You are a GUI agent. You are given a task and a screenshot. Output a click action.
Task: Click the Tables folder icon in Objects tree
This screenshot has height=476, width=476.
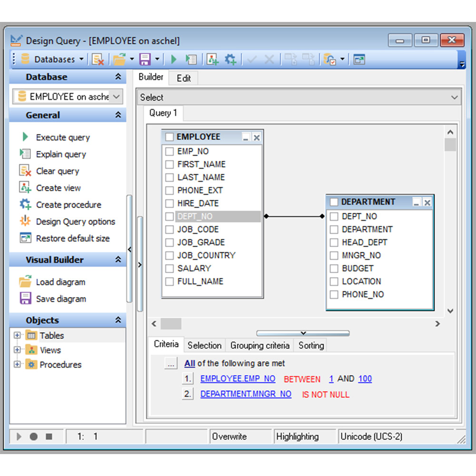(30, 335)
